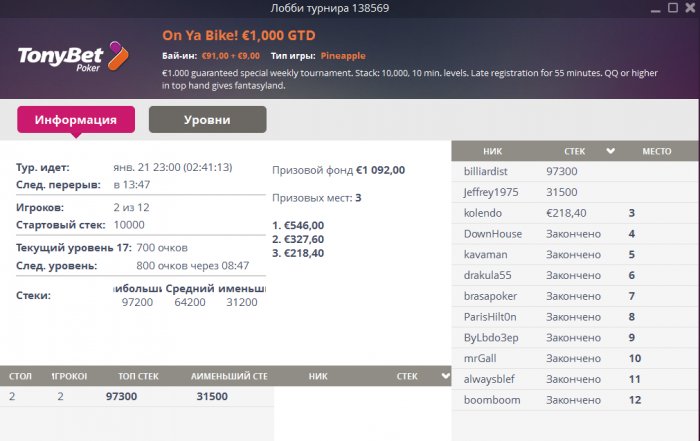Select DownHouse finished player row
700x441 pixels.
575,234
